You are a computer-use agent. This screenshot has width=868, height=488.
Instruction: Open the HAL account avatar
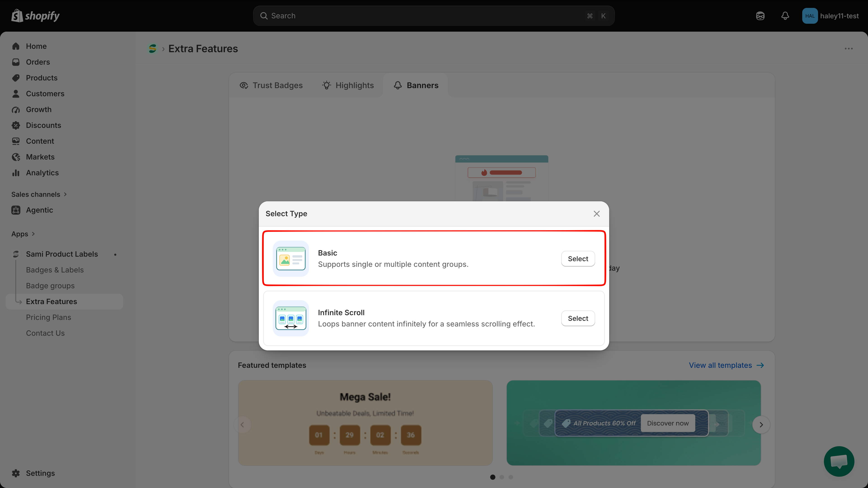pos(810,16)
